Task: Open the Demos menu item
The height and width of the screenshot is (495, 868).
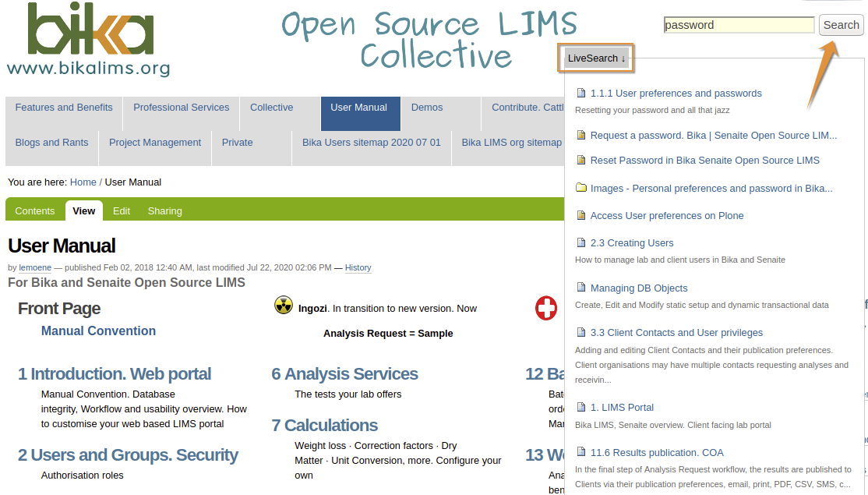Action: 427,108
